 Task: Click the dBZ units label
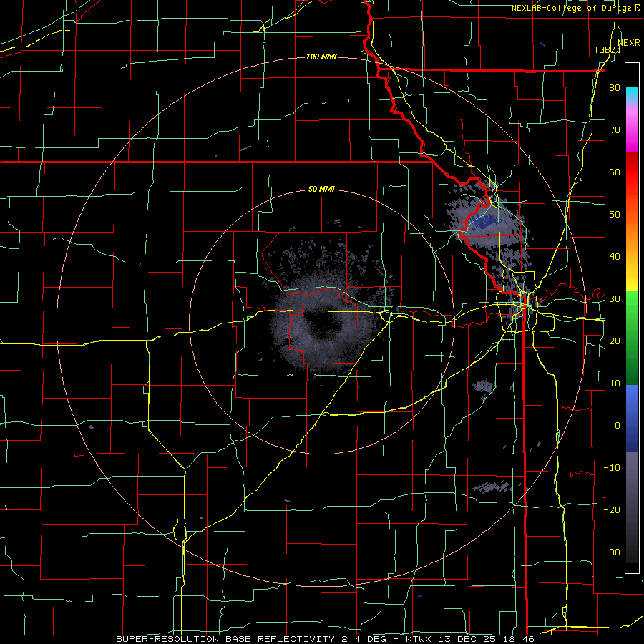click(608, 50)
